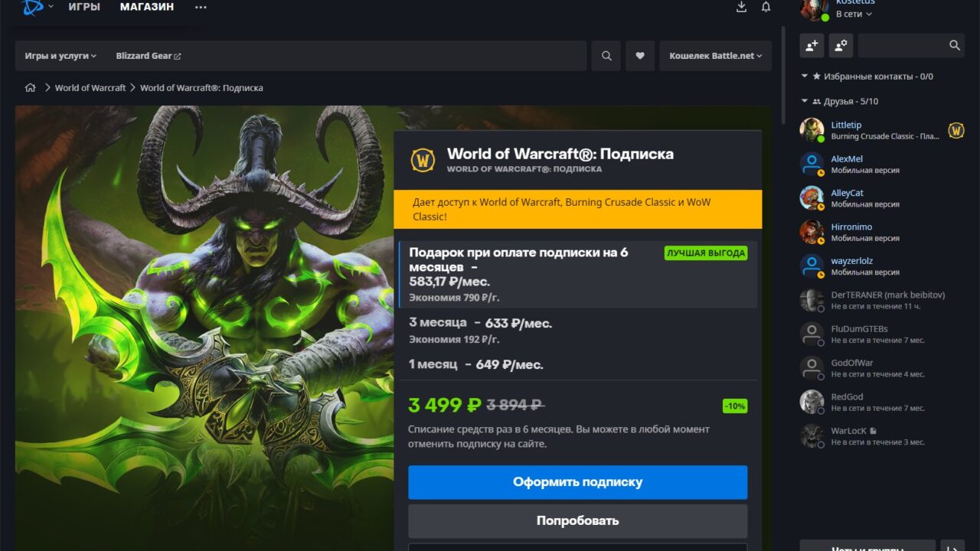
Task: Click the Оформить подписку button
Action: click(x=577, y=482)
